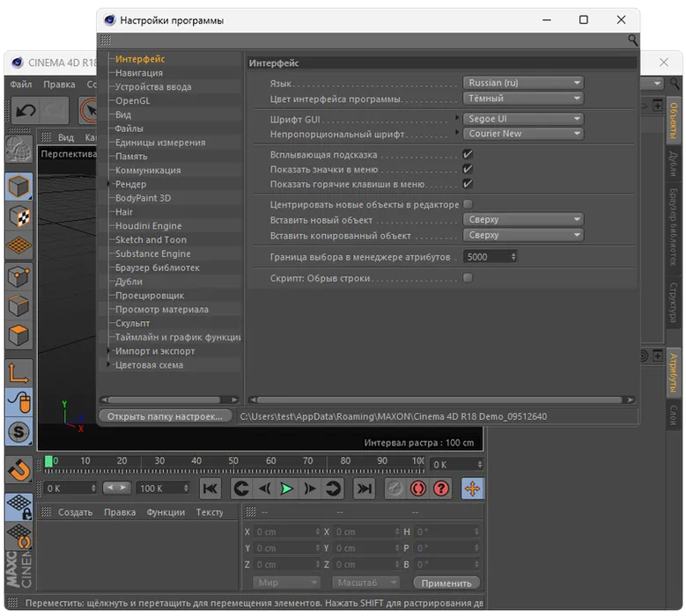The image size is (686, 616).
Task: Toggle show hotkeys in menu checkbox
Action: (x=468, y=184)
